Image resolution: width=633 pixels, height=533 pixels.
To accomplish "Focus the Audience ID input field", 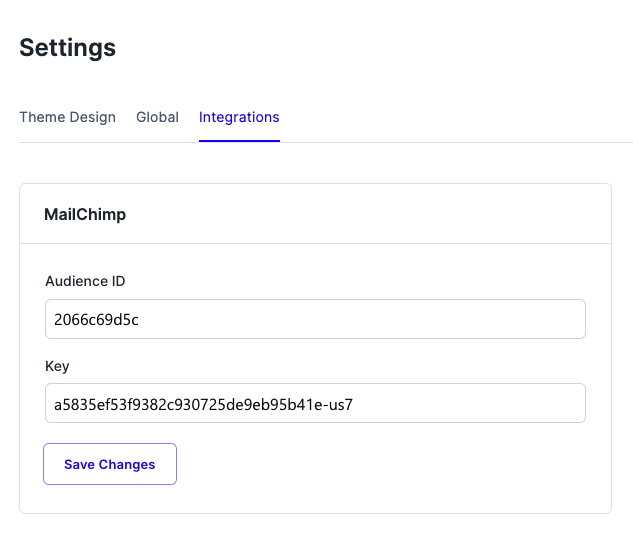I will point(315,319).
